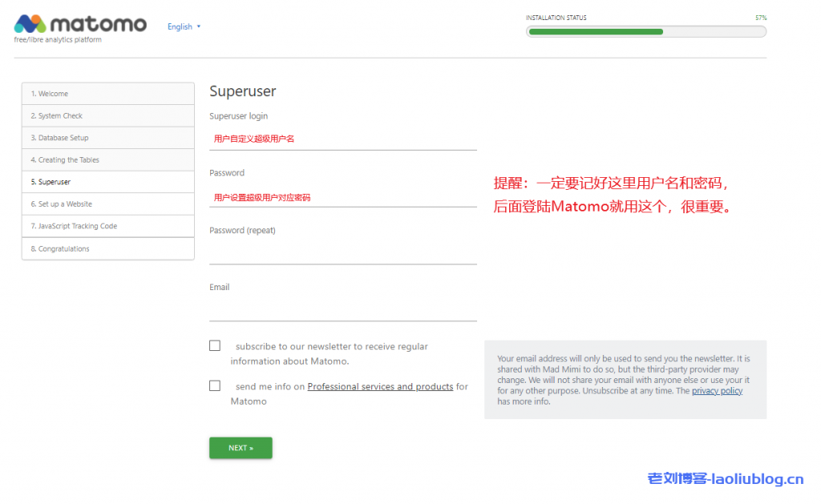
Task: Enable the newsletter subscription checkbox
Action: [215, 345]
